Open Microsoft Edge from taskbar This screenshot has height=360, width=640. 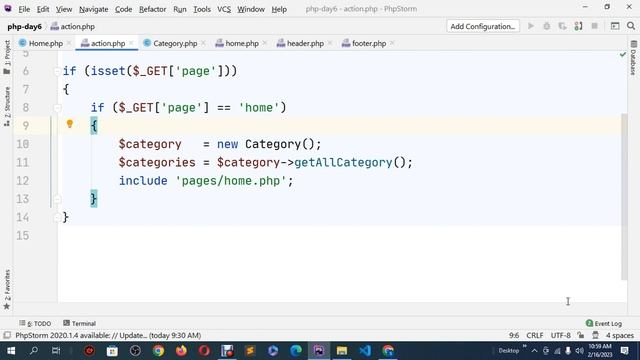point(296,351)
